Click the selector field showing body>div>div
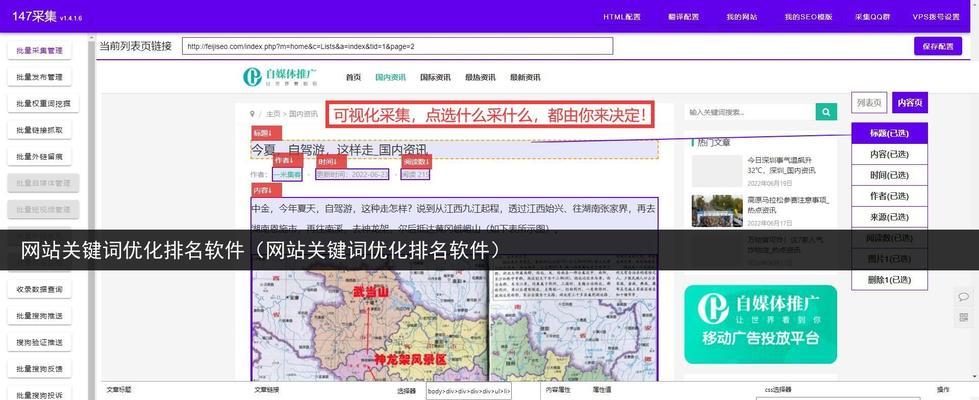 click(x=468, y=391)
